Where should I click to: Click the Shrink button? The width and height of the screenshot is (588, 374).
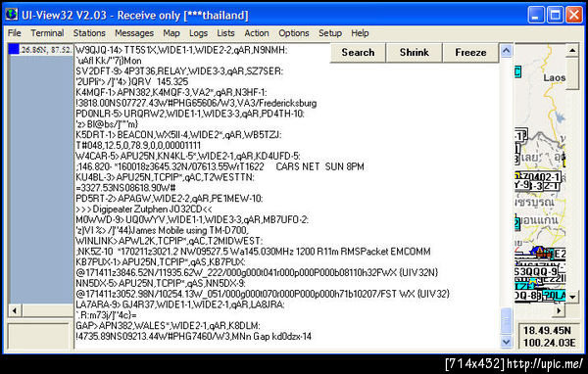coord(414,53)
